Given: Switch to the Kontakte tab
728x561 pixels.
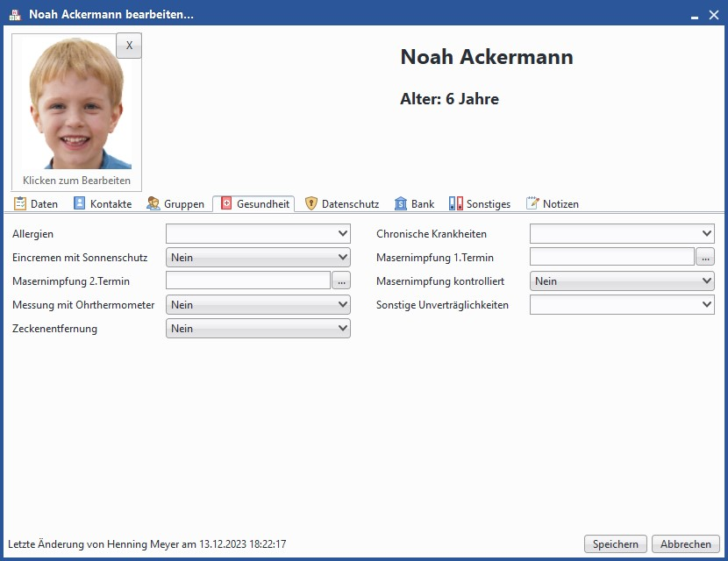Looking at the screenshot, I should click(x=103, y=203).
